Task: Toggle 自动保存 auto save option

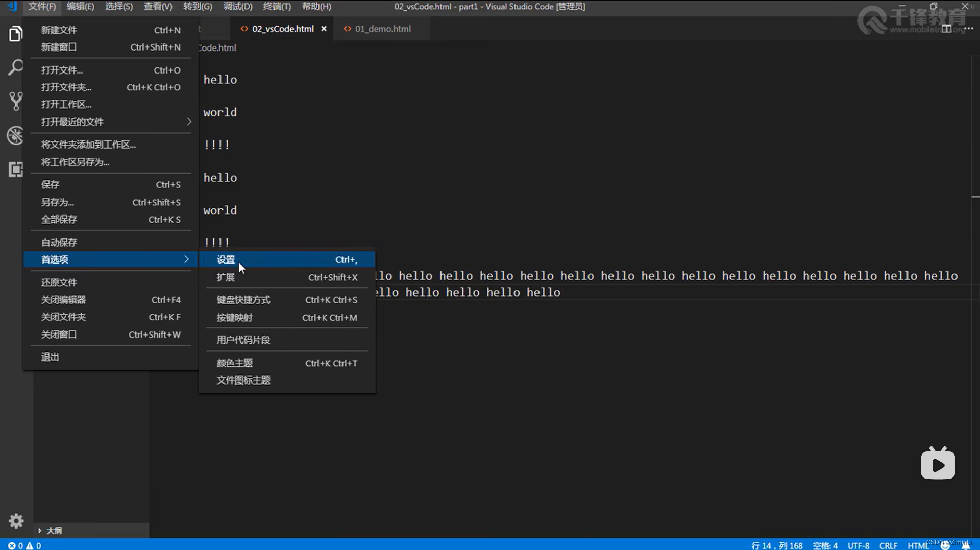Action: coord(111,242)
